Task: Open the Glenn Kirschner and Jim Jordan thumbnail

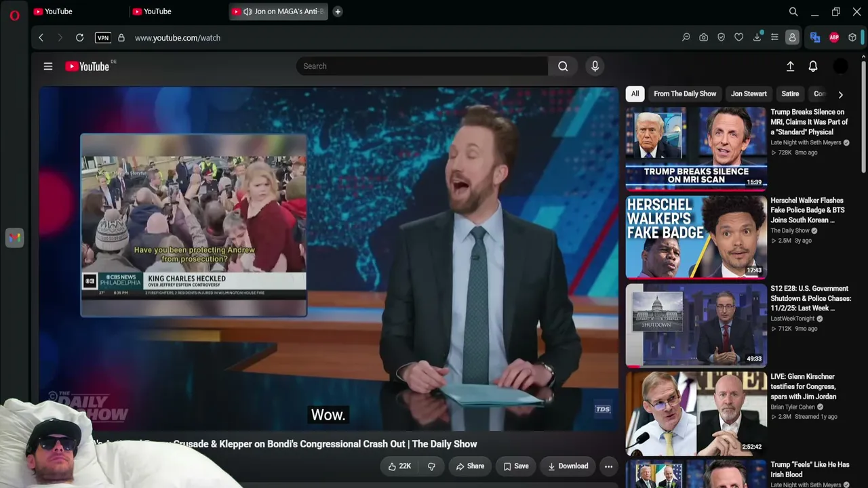Action: (x=696, y=413)
